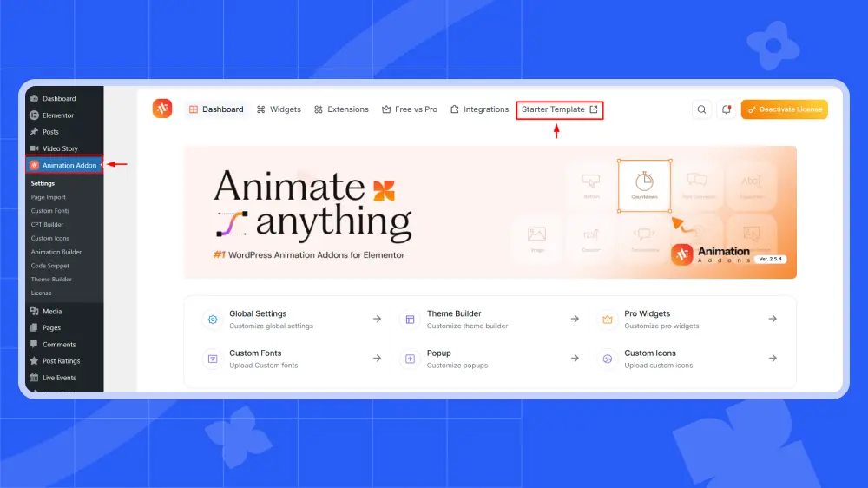
Task: Open Global Settings via its arrow
Action: (377, 319)
